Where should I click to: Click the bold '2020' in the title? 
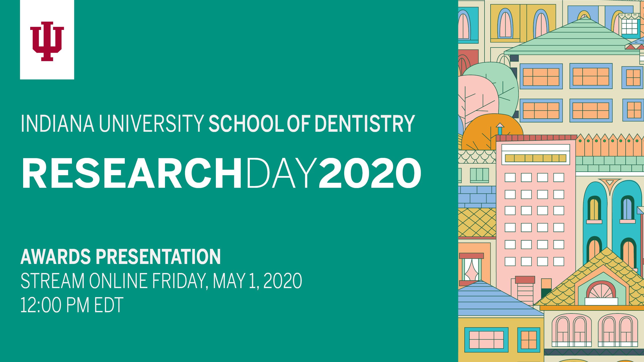coord(370,173)
